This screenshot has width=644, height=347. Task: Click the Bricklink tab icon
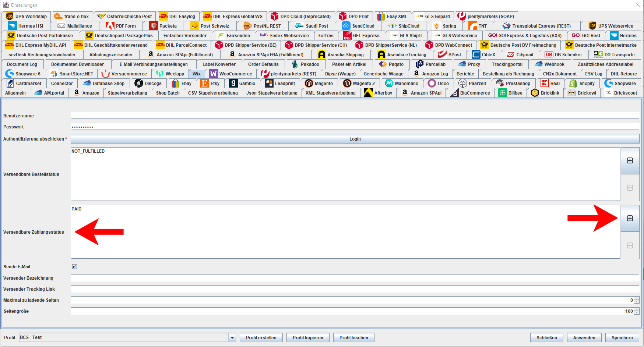point(535,93)
